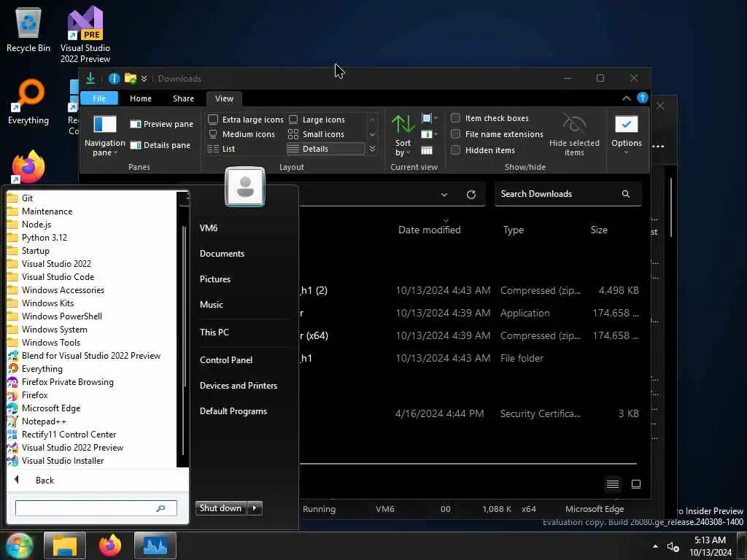The image size is (747, 560).
Task: Open the Firefox desktop shortcut
Action: [28, 167]
